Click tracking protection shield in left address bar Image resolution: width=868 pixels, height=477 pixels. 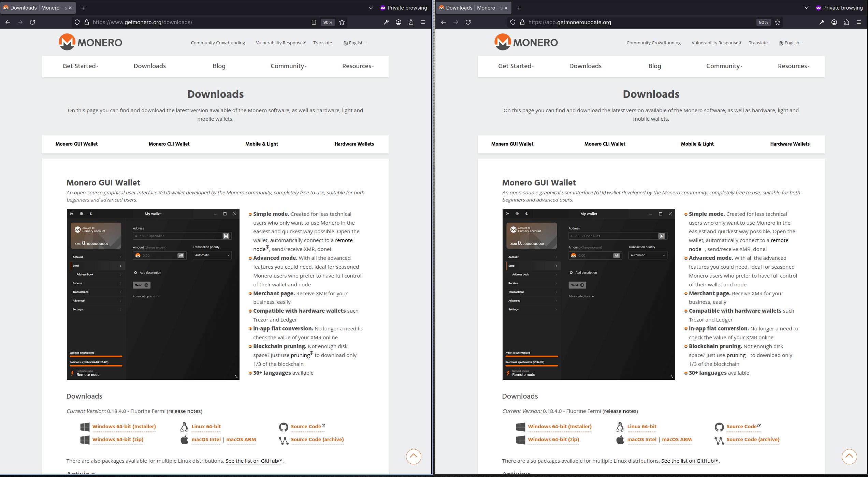tap(77, 22)
